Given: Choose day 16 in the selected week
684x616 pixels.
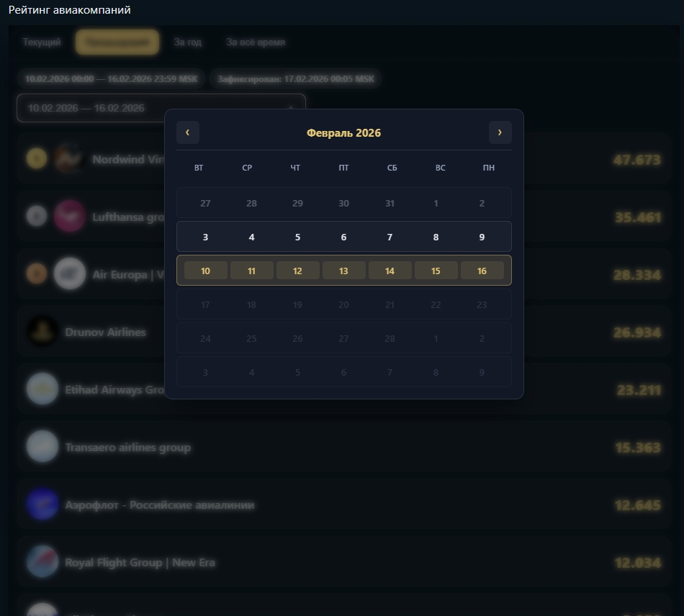Looking at the screenshot, I should pos(482,271).
